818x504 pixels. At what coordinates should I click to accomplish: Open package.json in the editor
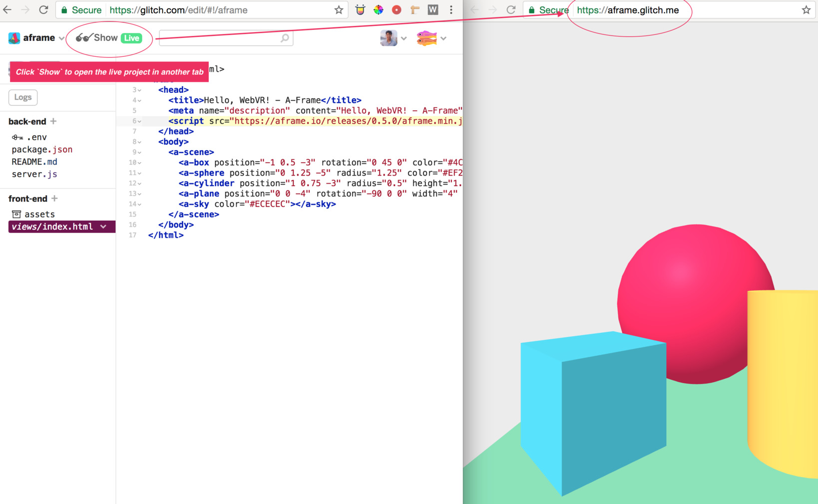(42, 150)
